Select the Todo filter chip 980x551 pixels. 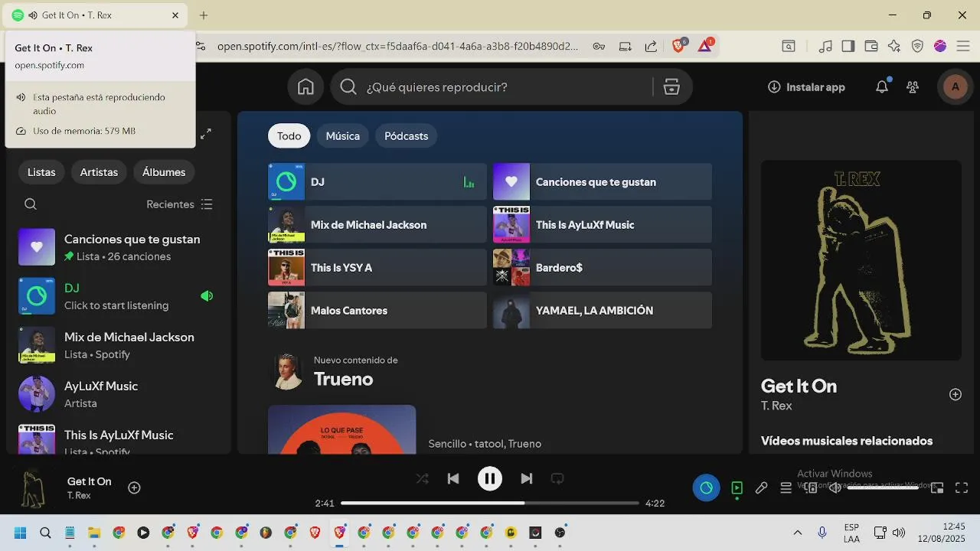pyautogui.click(x=289, y=135)
